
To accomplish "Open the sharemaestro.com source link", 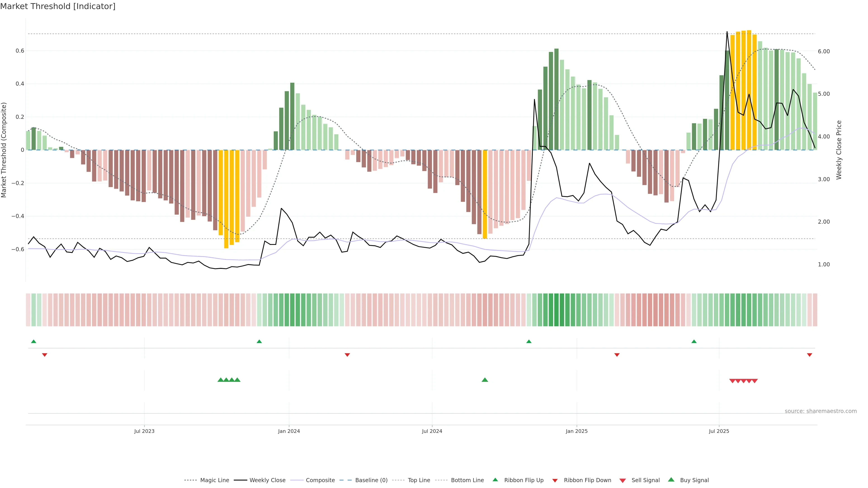I will tap(821, 411).
